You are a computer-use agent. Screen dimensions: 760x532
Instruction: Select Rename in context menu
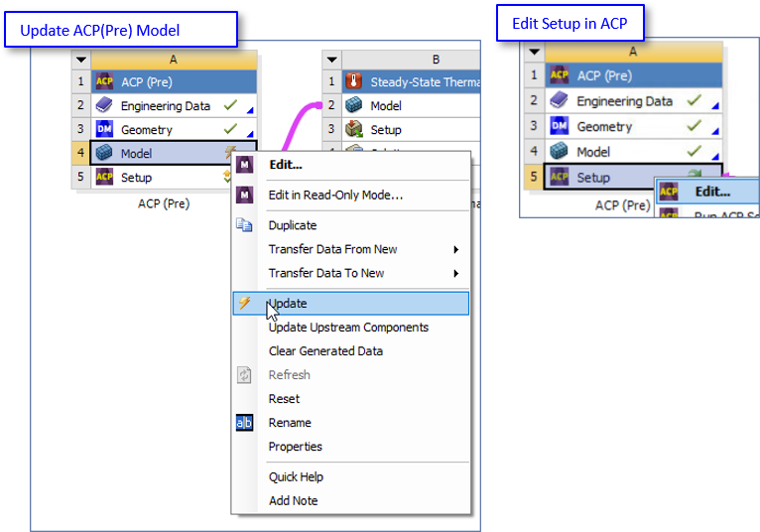pos(351,423)
